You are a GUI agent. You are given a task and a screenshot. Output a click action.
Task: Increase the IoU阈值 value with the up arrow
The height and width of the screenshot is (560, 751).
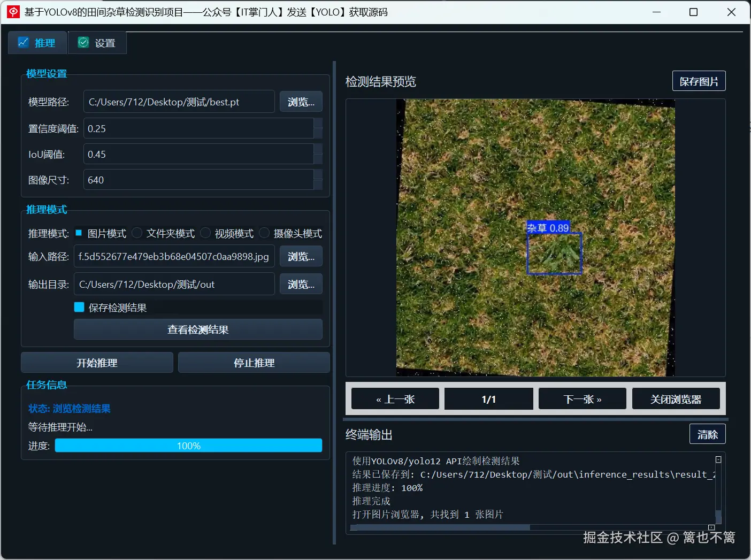318,149
